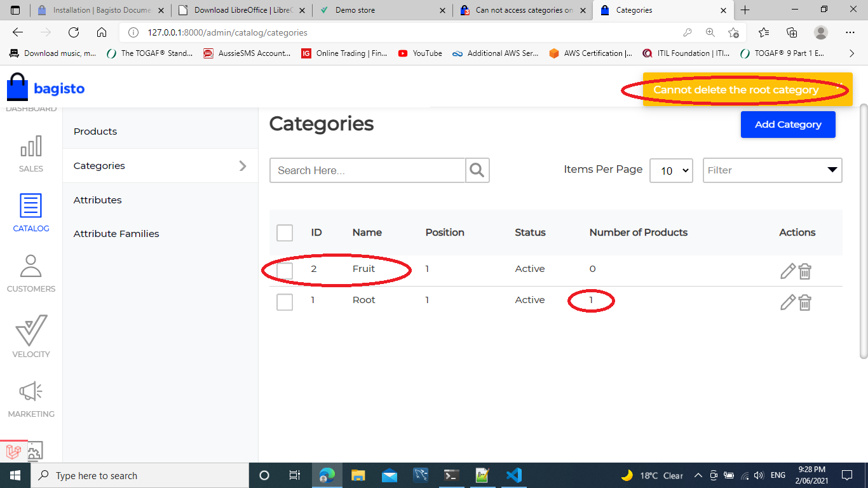Open the browser profile avatar
Screen dimensions: 868x488
click(821, 32)
